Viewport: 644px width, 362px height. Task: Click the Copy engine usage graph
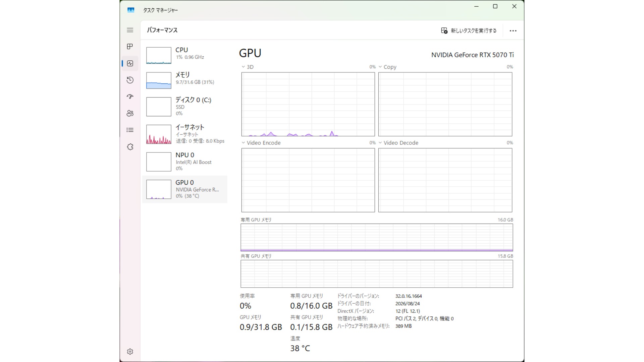(x=445, y=104)
